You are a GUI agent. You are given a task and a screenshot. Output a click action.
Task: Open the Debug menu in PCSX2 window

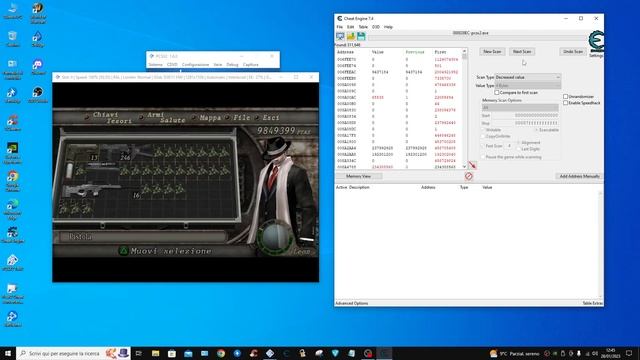(x=232, y=64)
